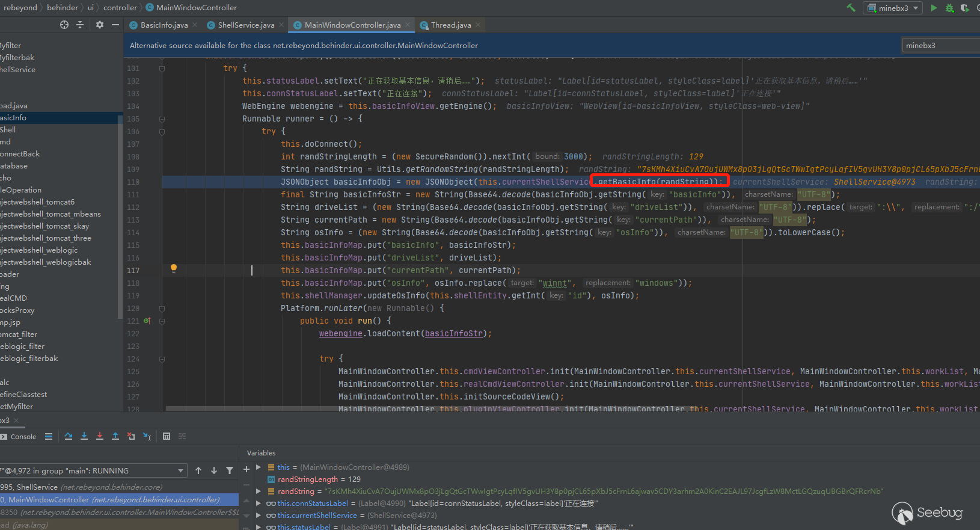Click the Step Into debugger icon
Screen dimensions: 980x530
84,436
